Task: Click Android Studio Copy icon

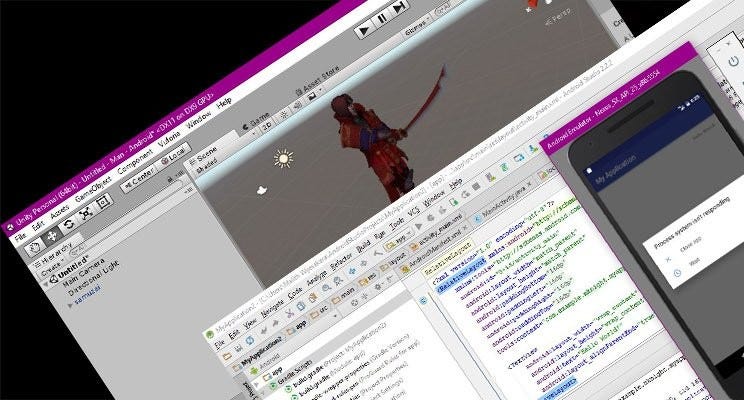Action: (x=301, y=307)
